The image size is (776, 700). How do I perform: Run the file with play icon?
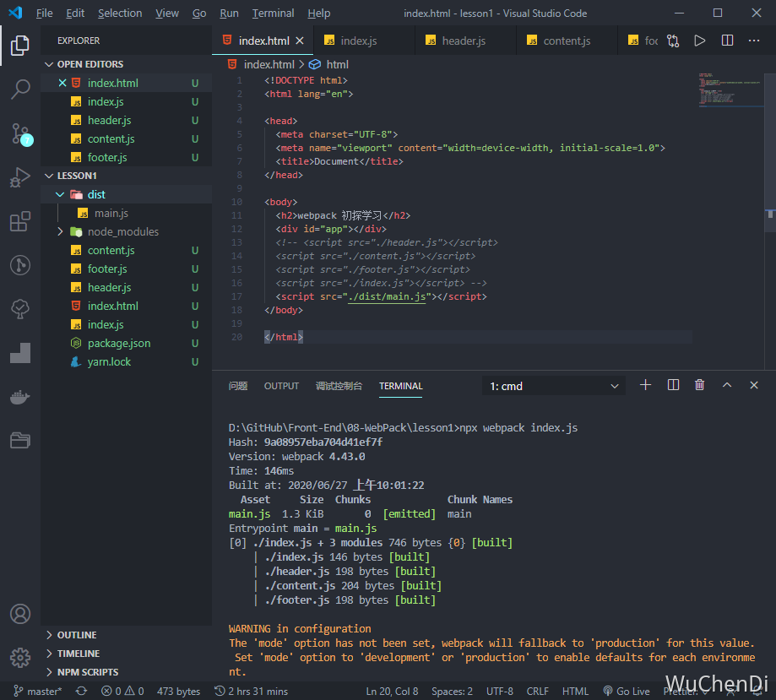coord(700,41)
